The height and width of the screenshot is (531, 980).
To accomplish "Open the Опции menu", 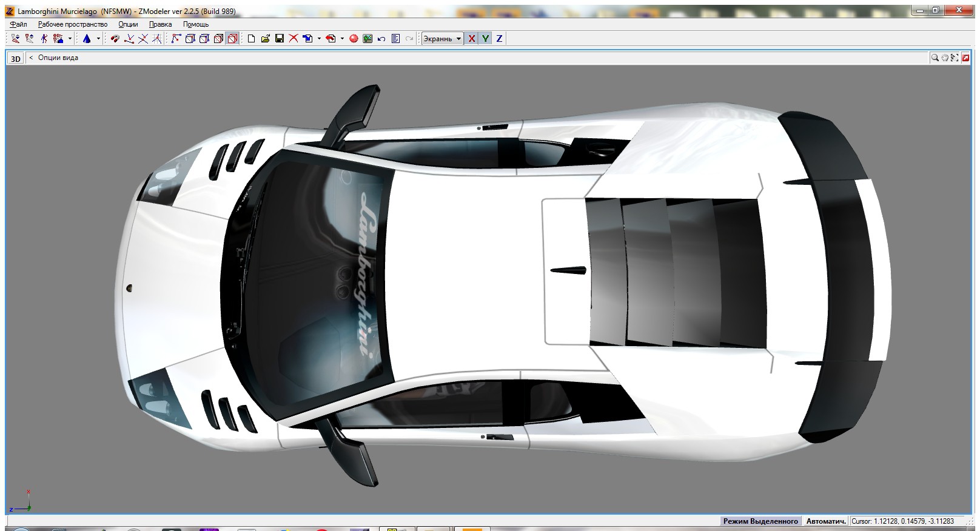I will [x=128, y=24].
